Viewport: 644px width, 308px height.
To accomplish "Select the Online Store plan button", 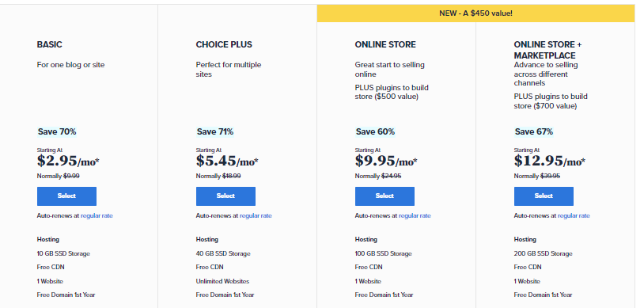I will (385, 196).
